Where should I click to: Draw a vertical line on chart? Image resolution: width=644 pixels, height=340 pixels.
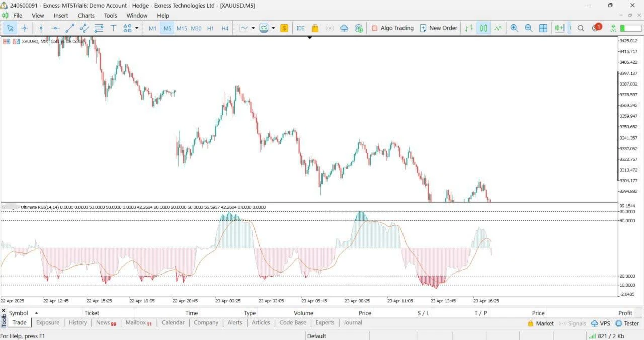(41, 28)
